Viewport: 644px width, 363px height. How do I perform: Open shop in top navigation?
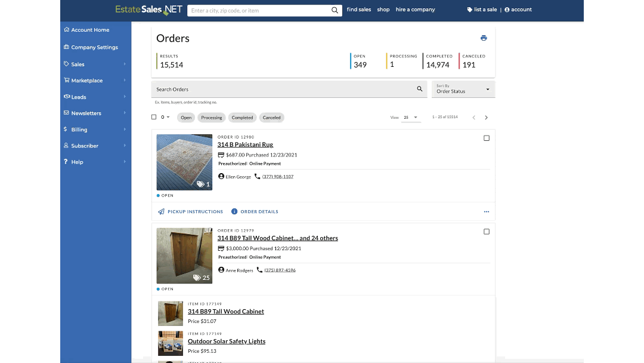383,10
